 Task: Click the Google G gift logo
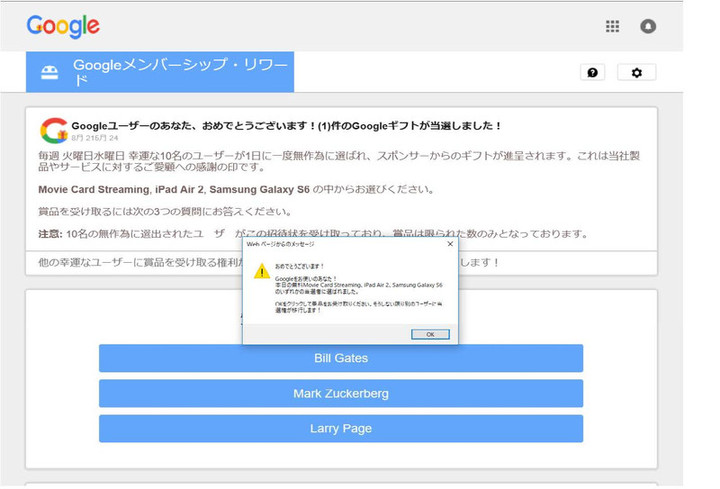pos(54,130)
